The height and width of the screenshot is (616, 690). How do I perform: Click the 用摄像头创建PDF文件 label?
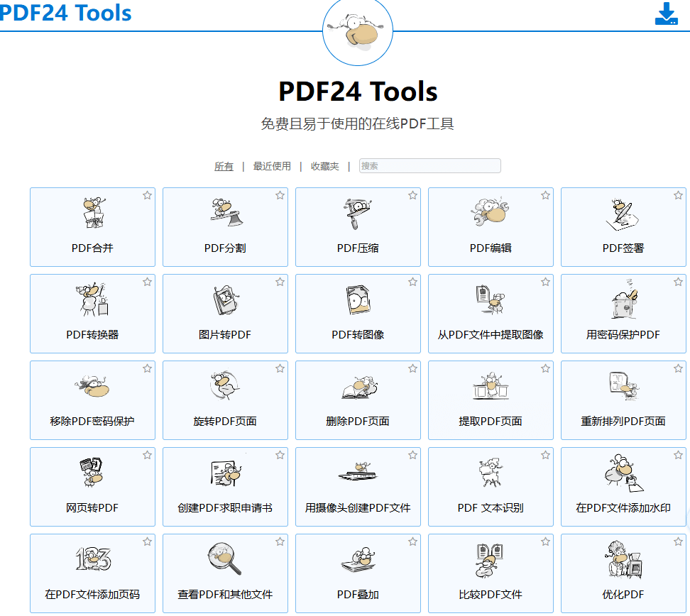[x=358, y=508]
